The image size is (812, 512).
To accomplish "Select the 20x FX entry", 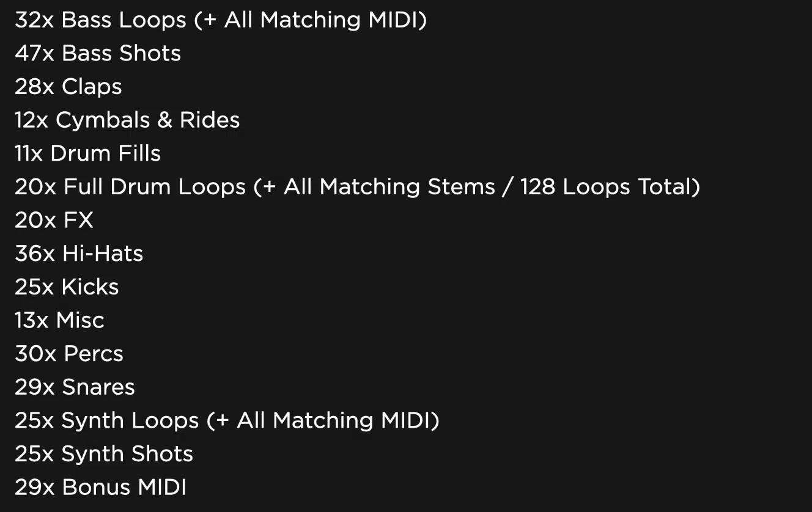I will pyautogui.click(x=54, y=220).
